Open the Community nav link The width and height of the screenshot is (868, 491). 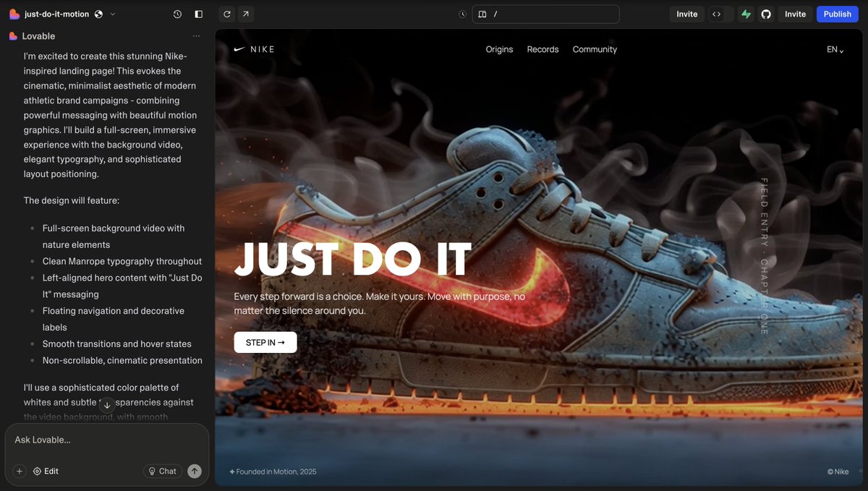click(595, 49)
